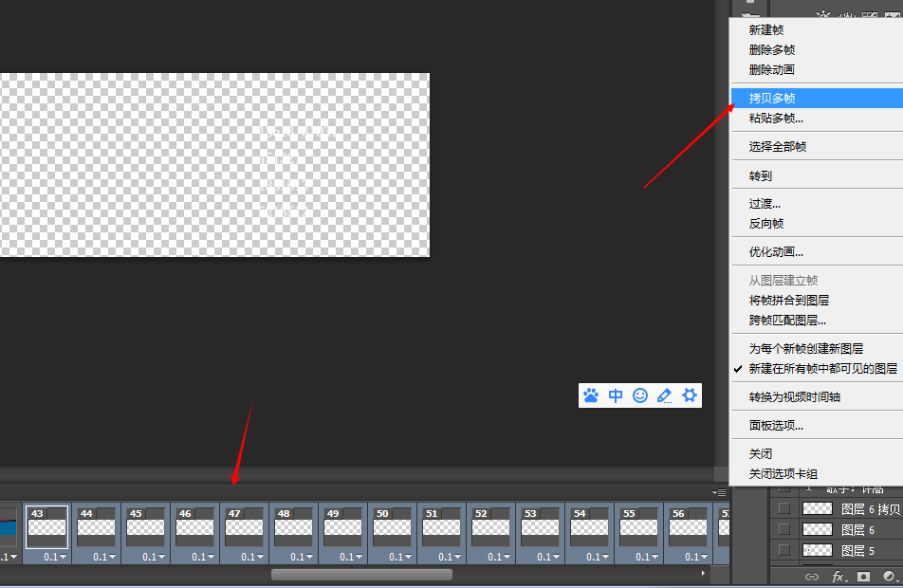Viewport: 903px width, 588px height.
Task: Choose 关闭 menu entry
Action: (x=818, y=454)
